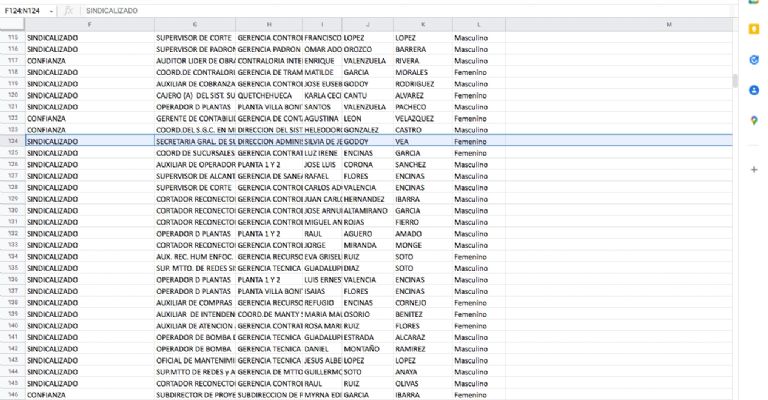Screen dimensions: 768x400
Task: Click the fx function icon
Action: coord(68,9)
